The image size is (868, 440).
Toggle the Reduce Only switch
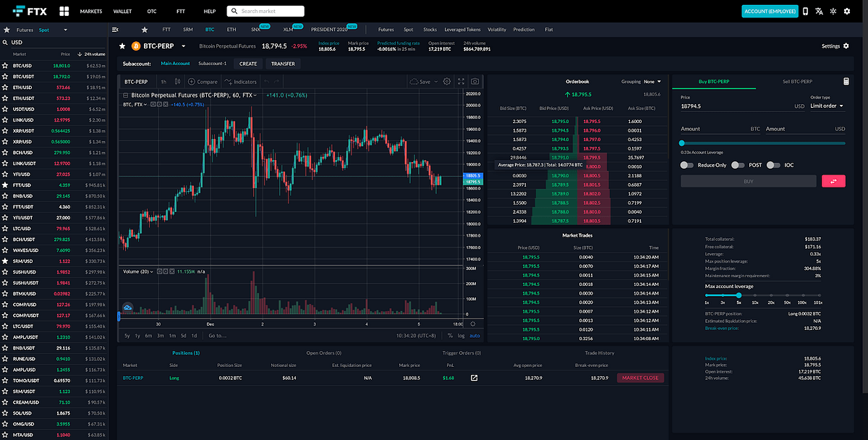[689, 165]
